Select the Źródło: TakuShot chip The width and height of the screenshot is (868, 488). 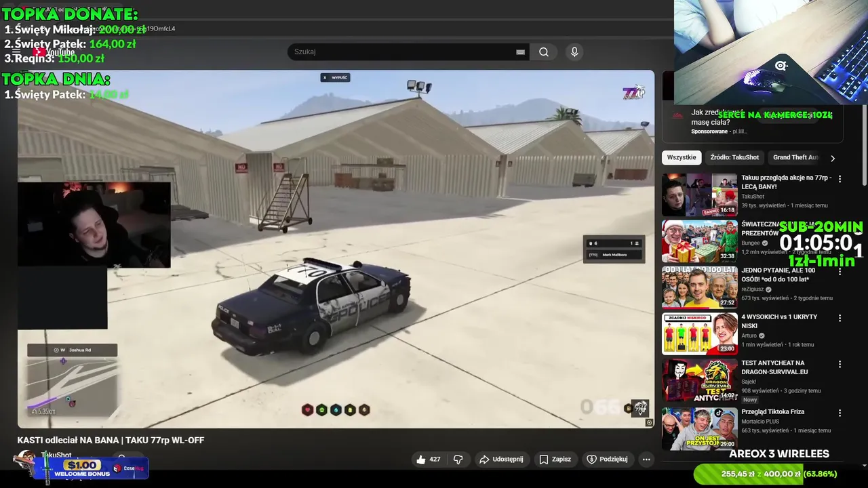coord(734,157)
